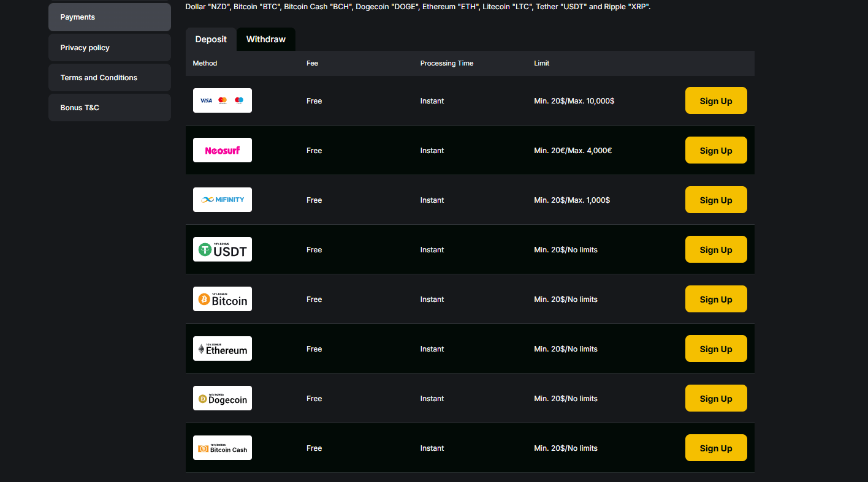Click Free fee in the USDT row

(314, 250)
